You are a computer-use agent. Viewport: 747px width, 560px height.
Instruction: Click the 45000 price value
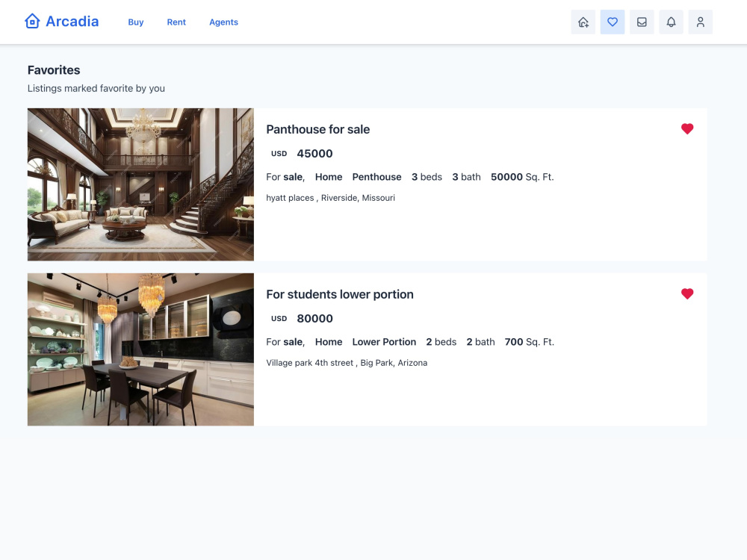[x=315, y=153]
